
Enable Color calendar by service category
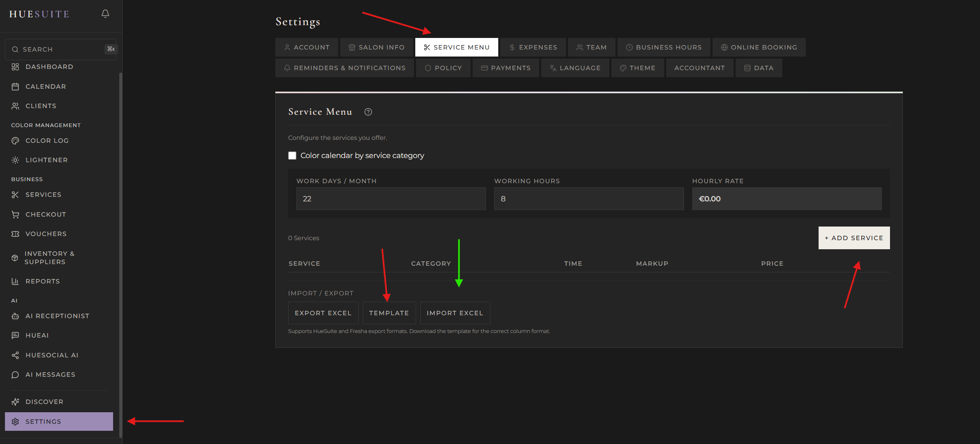292,156
